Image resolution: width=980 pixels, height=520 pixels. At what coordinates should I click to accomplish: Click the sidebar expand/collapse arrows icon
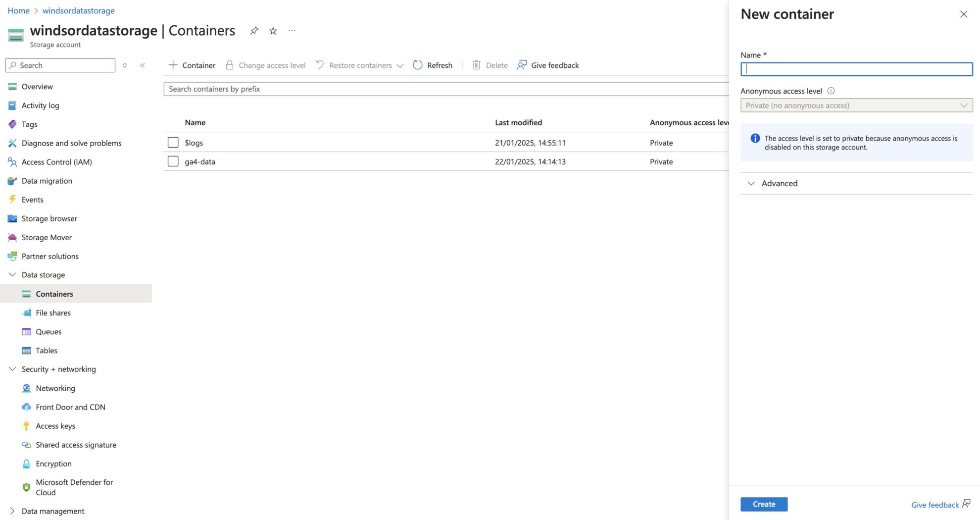125,65
